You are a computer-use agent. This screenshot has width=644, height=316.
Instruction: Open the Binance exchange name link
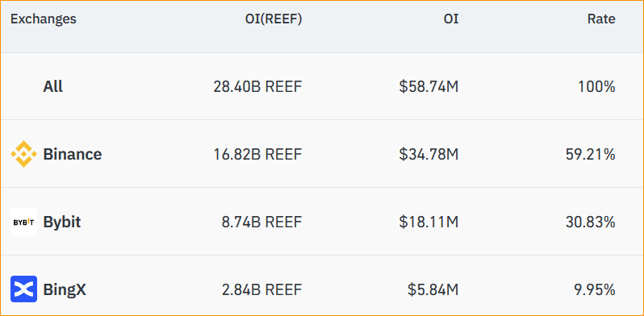(x=73, y=154)
